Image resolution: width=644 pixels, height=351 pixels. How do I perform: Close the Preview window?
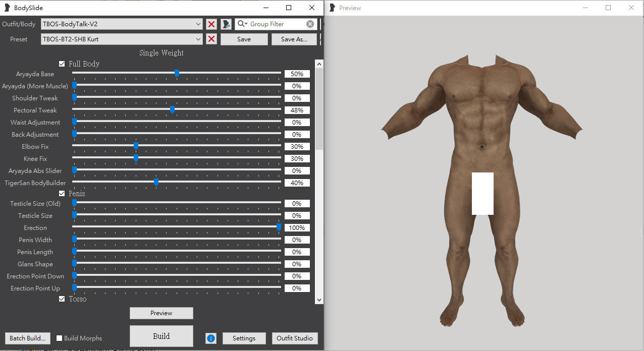[x=631, y=8]
